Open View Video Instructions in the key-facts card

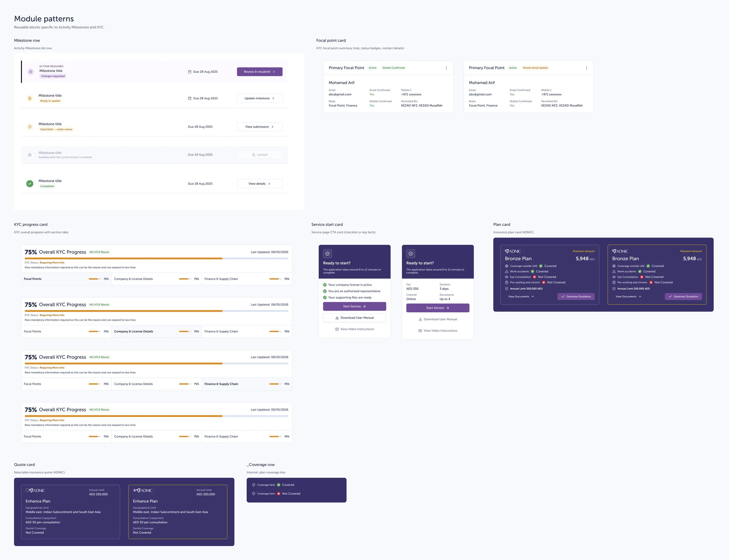pos(437,331)
